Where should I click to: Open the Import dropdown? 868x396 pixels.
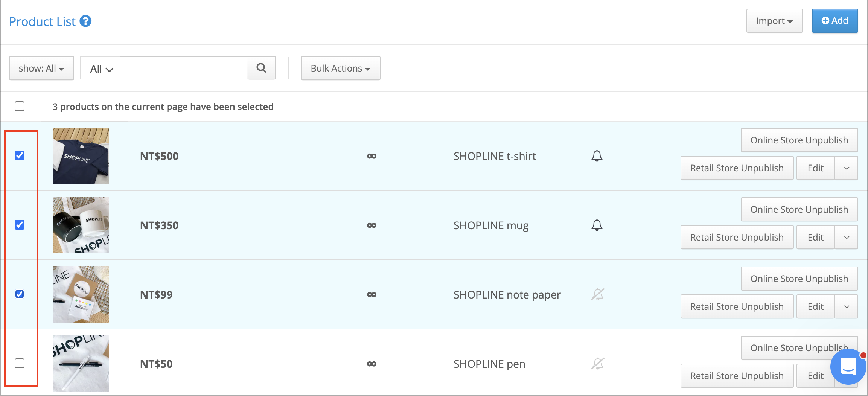[774, 21]
